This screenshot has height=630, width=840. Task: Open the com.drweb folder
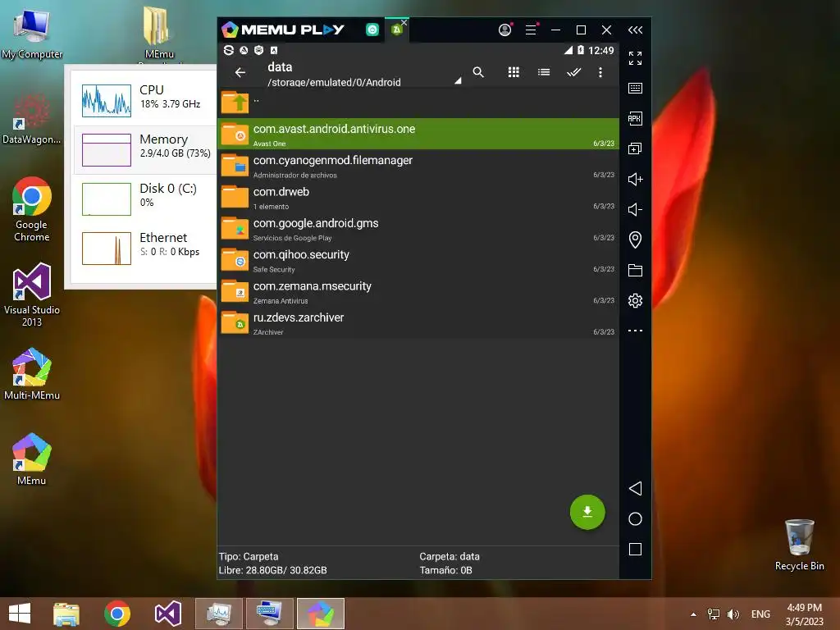pyautogui.click(x=418, y=197)
